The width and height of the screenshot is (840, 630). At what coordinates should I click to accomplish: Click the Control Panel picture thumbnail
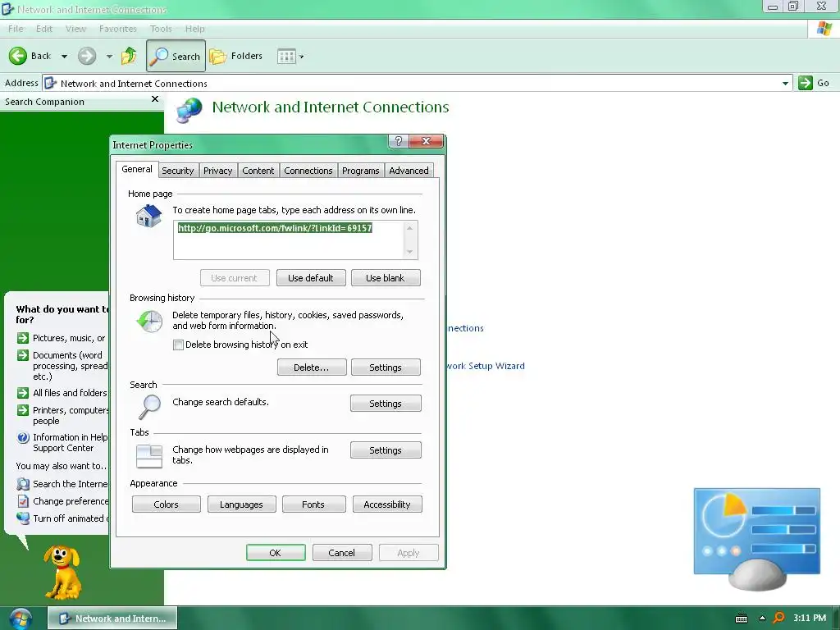pos(756,538)
